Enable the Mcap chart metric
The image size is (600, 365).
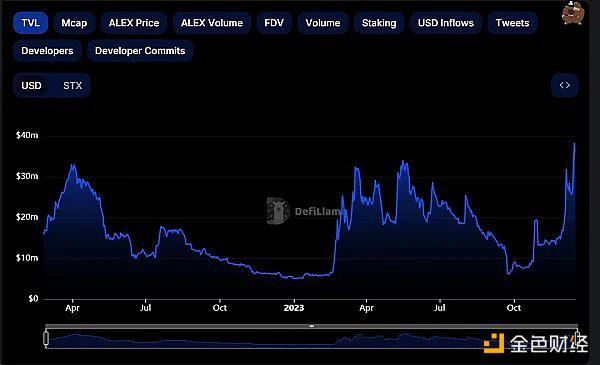(74, 23)
